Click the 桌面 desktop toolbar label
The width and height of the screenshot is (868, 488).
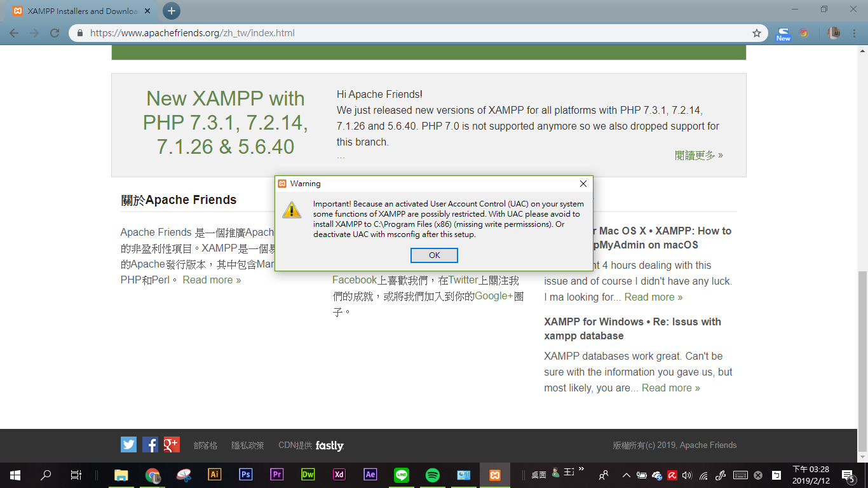539,474
